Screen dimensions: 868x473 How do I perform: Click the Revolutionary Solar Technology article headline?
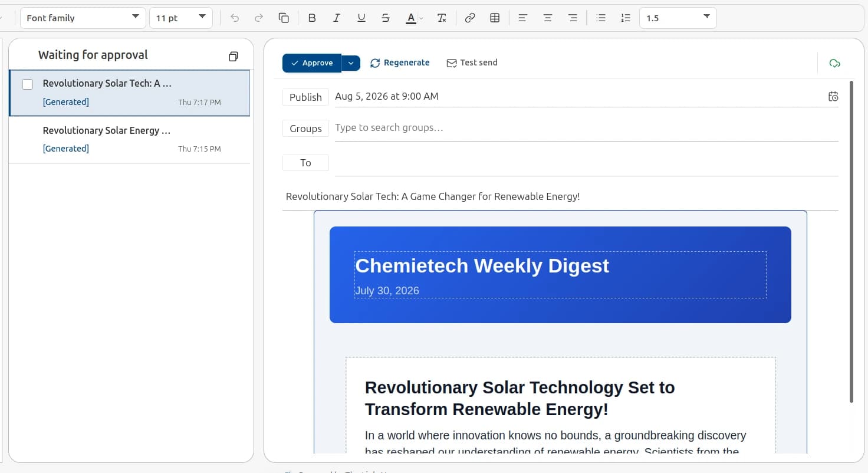[520, 398]
